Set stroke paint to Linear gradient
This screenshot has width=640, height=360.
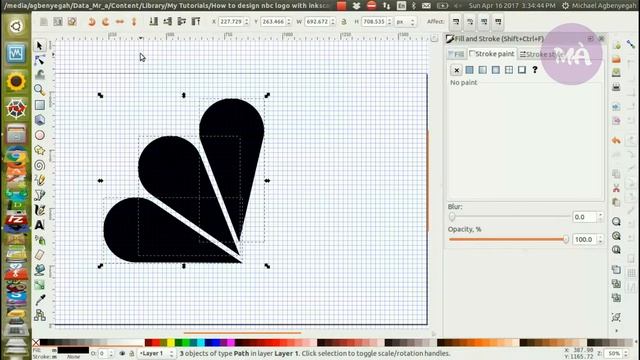tap(482, 70)
